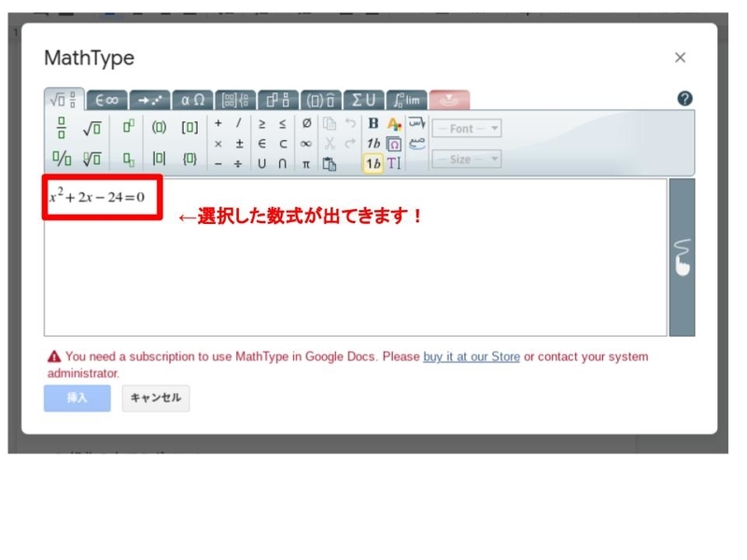Insert the pi symbol
The height and width of the screenshot is (560, 747).
point(306,164)
